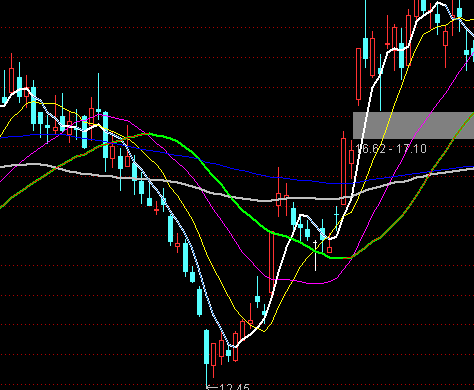This screenshot has height=390, width=474.
Task: Click the solid white candlestick
Action: 315,255
